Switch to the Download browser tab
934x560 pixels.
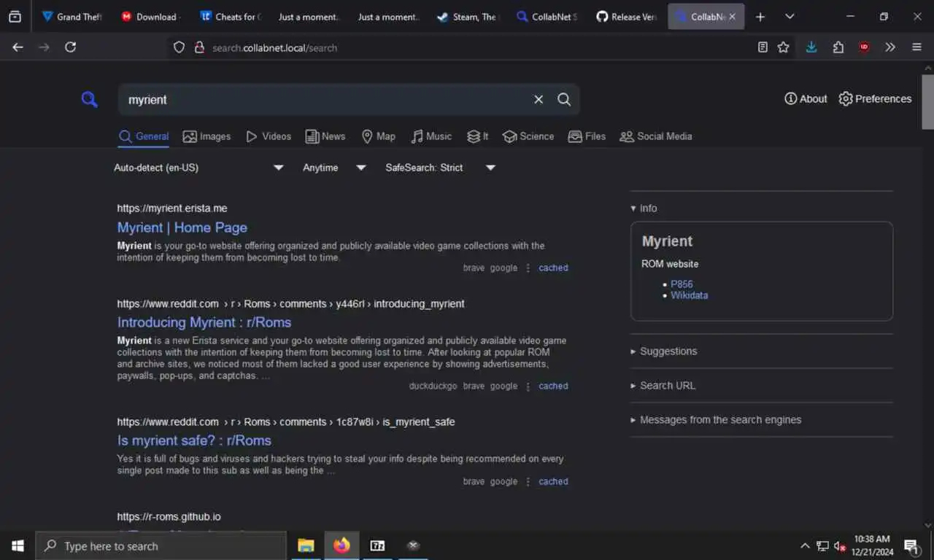coord(151,16)
